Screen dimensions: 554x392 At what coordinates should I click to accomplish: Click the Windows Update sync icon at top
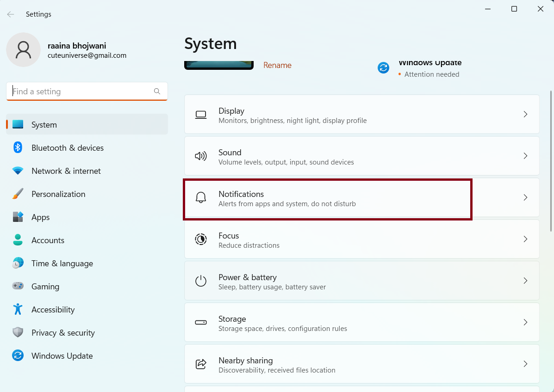[x=383, y=68]
